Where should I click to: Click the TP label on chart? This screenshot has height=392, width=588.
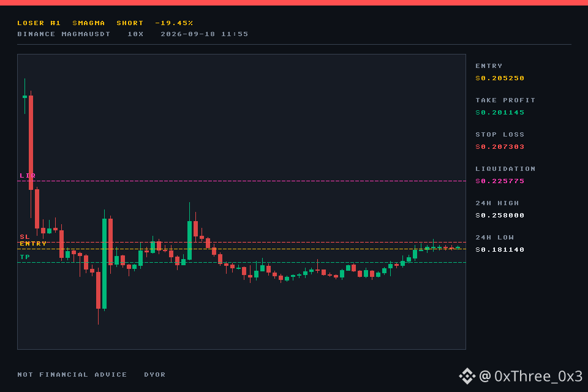coord(24,257)
